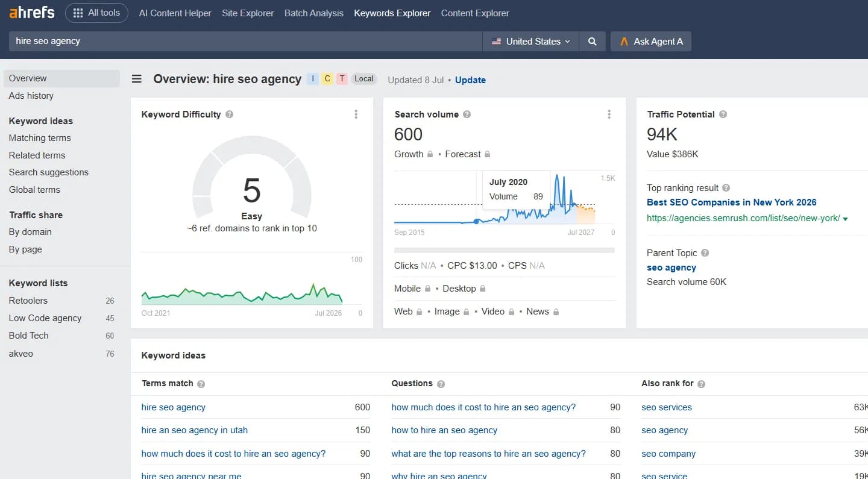868x479 pixels.
Task: Open Search volume card options menu
Action: [609, 114]
